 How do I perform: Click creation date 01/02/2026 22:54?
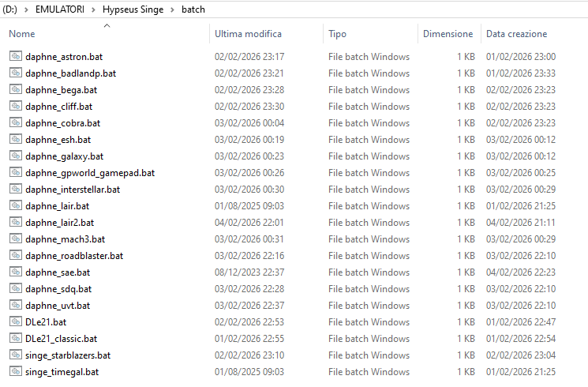(521, 339)
